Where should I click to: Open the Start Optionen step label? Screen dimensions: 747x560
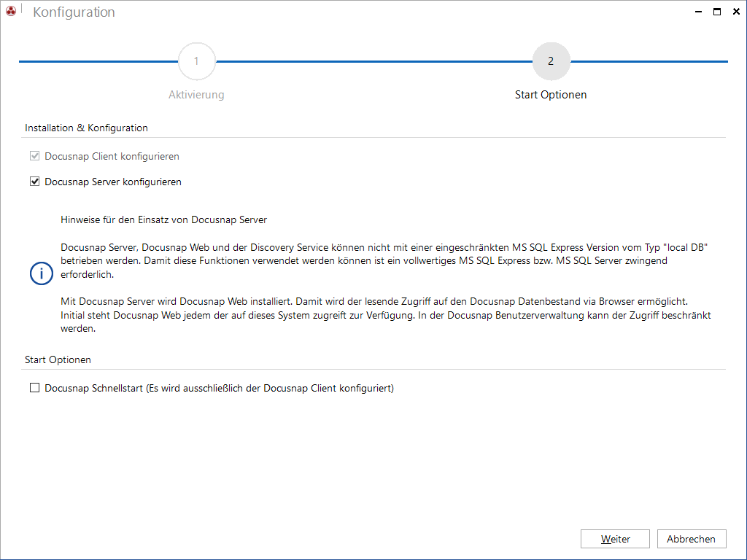551,94
